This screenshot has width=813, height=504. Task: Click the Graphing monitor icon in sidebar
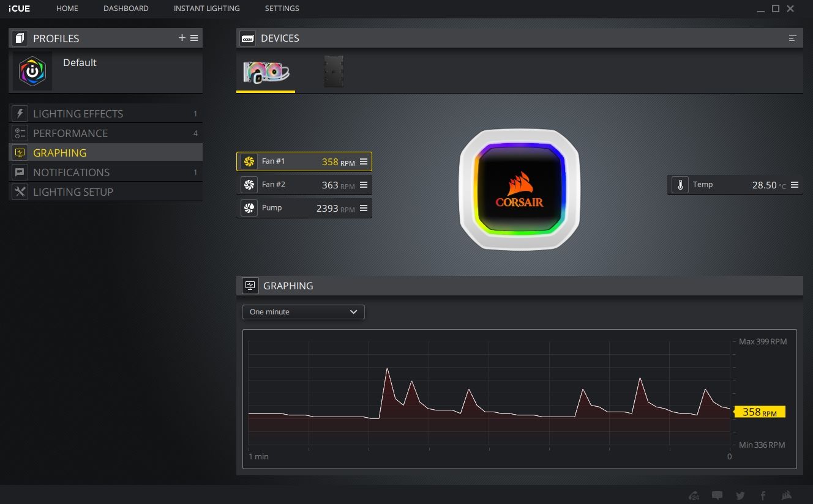(20, 153)
